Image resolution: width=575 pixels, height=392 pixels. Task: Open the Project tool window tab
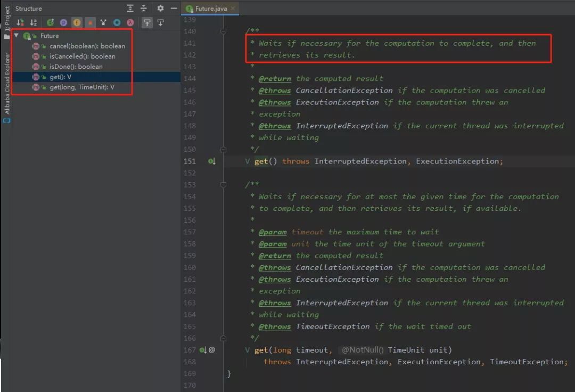(7, 18)
